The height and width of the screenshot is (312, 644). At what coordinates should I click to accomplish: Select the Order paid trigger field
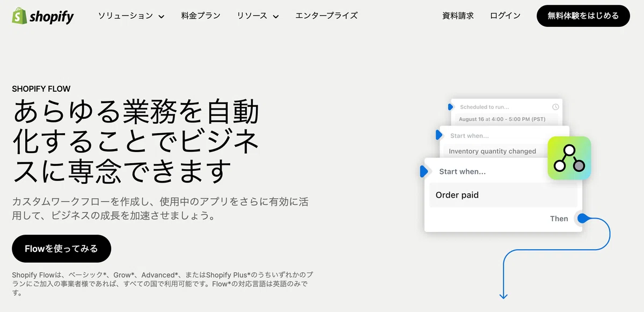pyautogui.click(x=503, y=195)
